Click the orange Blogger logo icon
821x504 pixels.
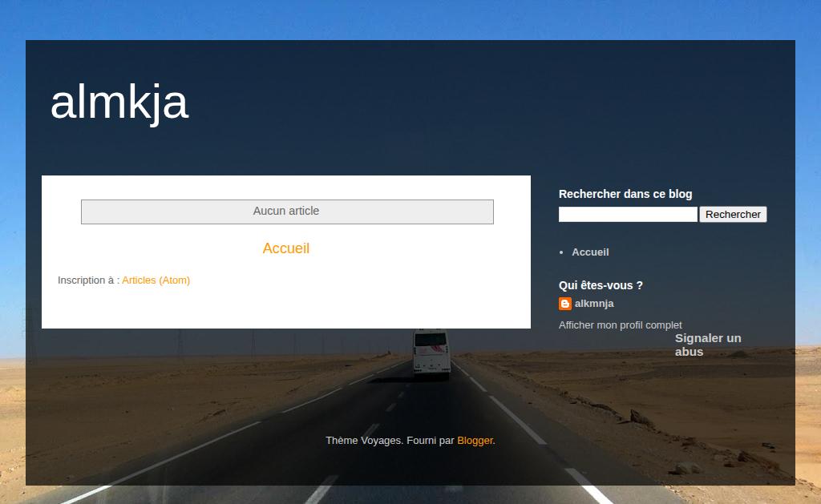565,304
